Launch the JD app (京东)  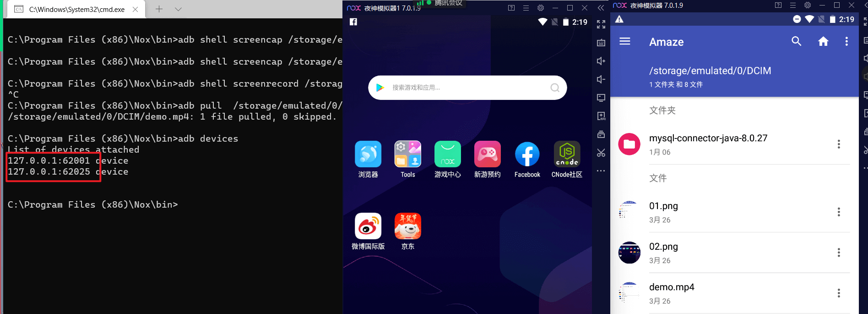point(407,231)
